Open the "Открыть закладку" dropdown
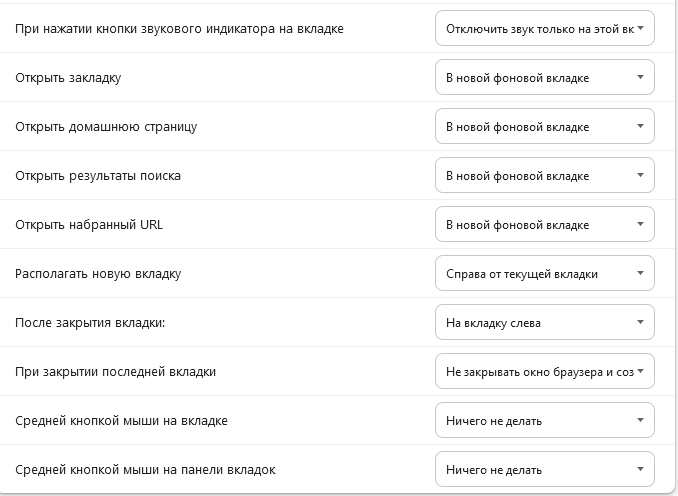 point(545,78)
